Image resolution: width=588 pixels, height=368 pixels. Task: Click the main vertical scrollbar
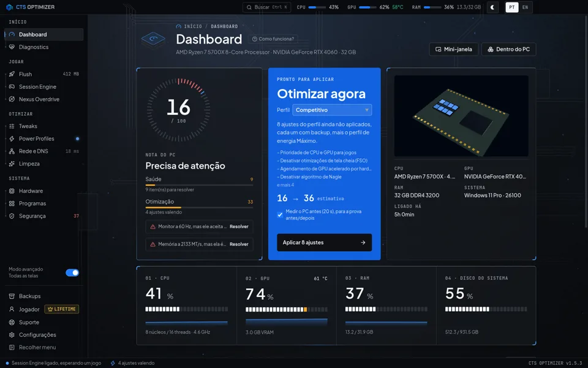pyautogui.click(x=586, y=122)
